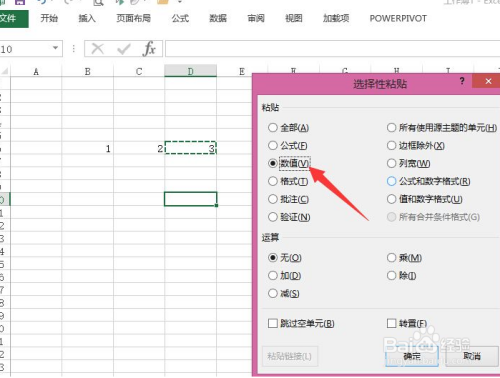The width and height of the screenshot is (500, 378).
Task: Choose the 格式(T) paste option
Action: tap(288, 181)
